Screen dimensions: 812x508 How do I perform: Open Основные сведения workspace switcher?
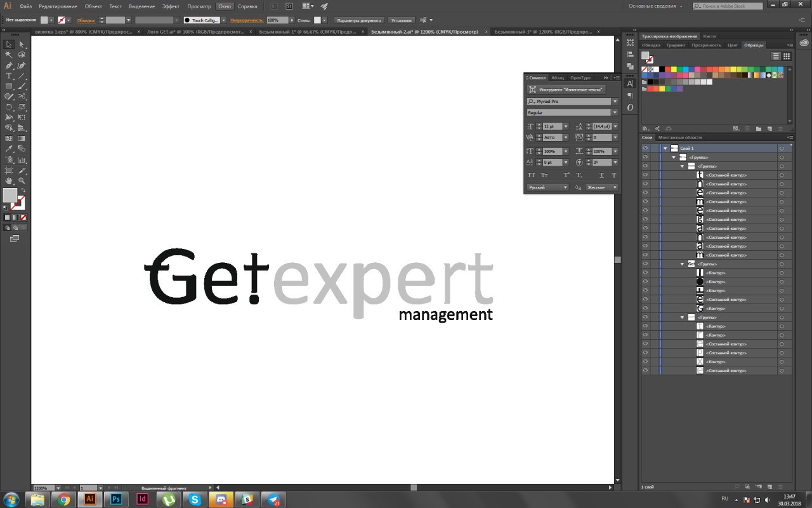point(657,6)
